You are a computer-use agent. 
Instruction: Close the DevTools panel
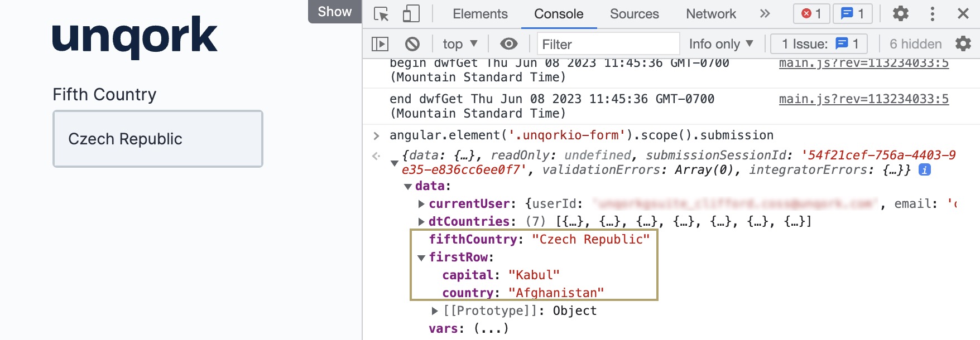[x=963, y=13]
